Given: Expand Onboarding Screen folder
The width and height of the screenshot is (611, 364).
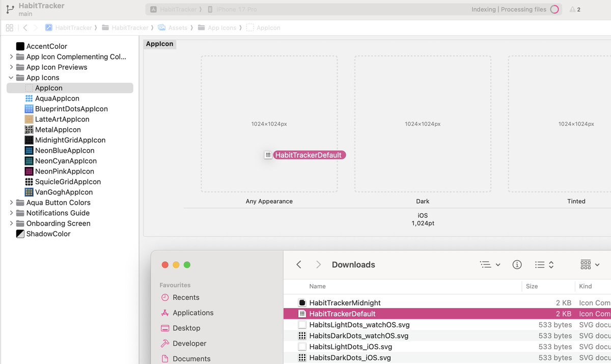Looking at the screenshot, I should [x=11, y=223].
